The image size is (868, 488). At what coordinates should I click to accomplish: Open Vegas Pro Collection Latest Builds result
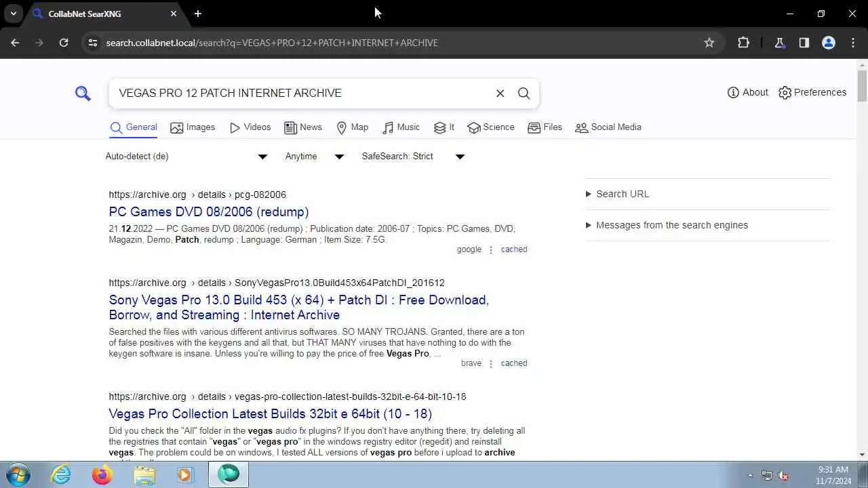coord(271,414)
